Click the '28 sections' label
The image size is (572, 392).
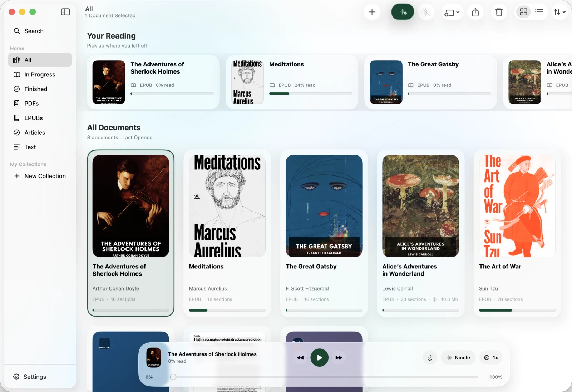[x=510, y=299]
